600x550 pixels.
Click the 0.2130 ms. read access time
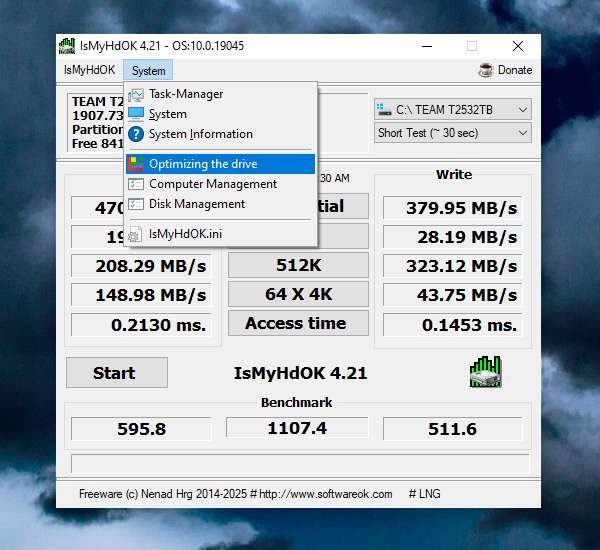[141, 325]
